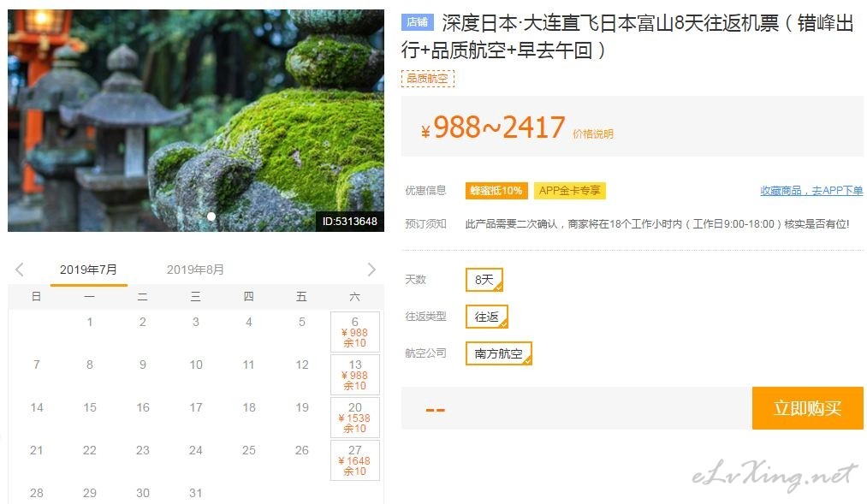Click the 预订须知 booking notice label
The height and width of the screenshot is (504, 867).
pyautogui.click(x=425, y=224)
